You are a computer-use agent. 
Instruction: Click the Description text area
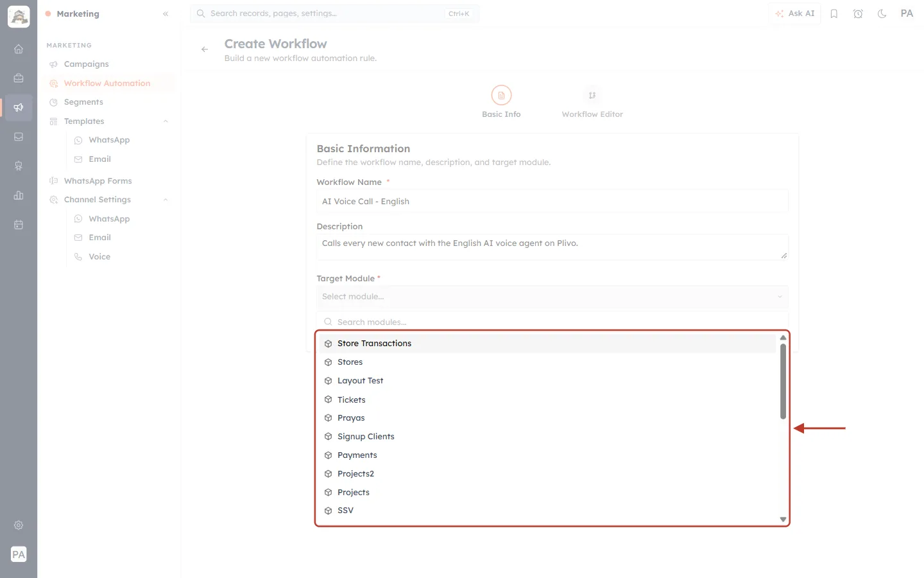click(x=552, y=247)
